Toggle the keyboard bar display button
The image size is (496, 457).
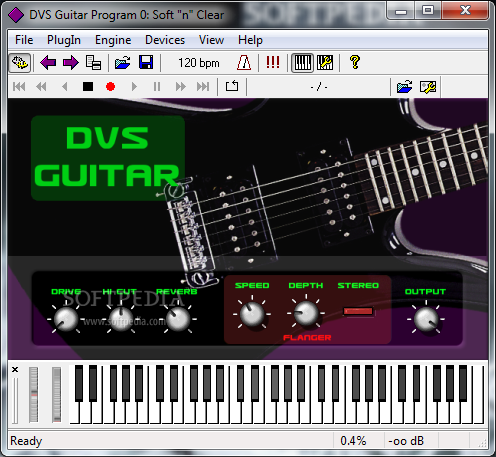(x=303, y=63)
